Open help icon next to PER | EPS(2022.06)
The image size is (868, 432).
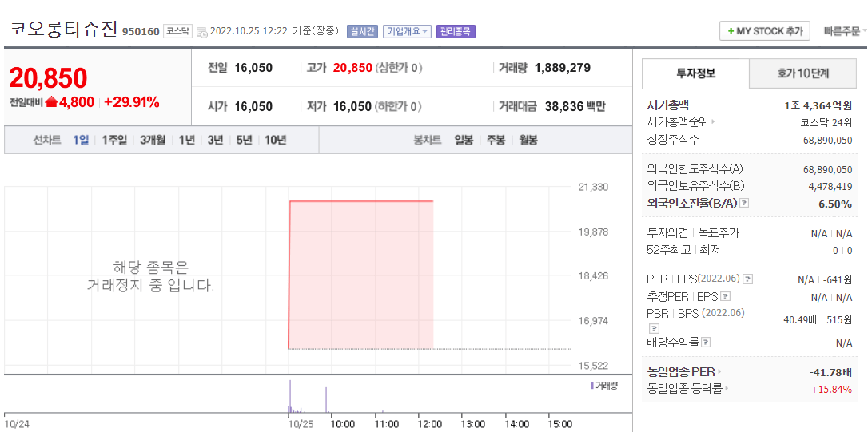click(748, 279)
